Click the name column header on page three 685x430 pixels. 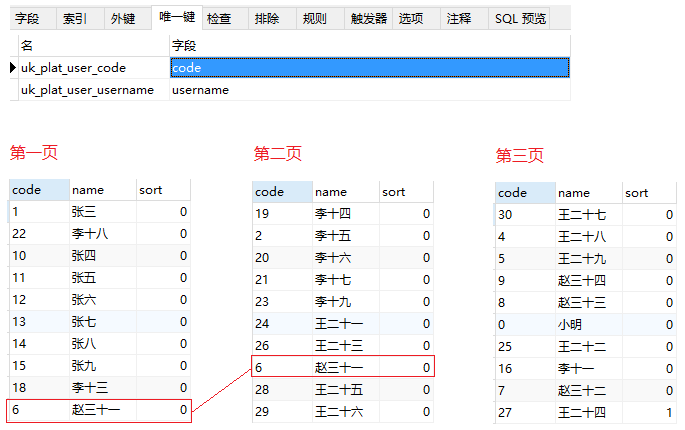[x=588, y=193]
